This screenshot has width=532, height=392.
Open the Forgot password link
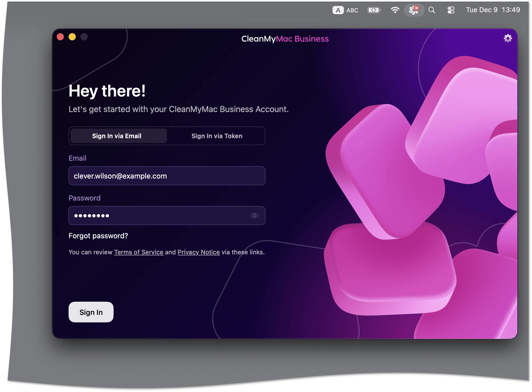[98, 236]
